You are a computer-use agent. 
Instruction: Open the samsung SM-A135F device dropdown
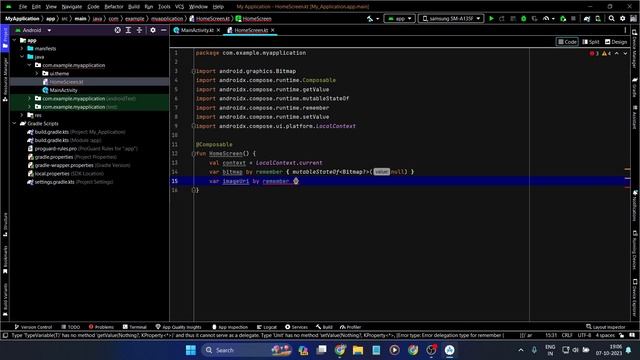pyautogui.click(x=451, y=18)
